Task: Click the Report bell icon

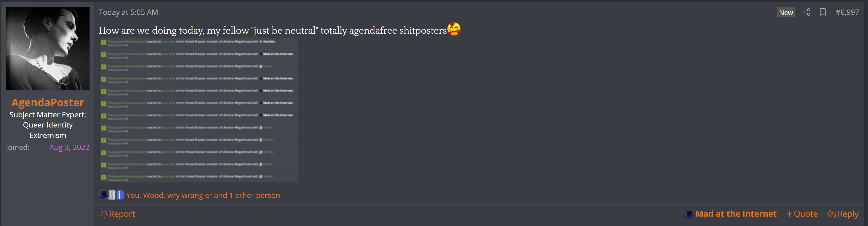Action: tap(104, 214)
